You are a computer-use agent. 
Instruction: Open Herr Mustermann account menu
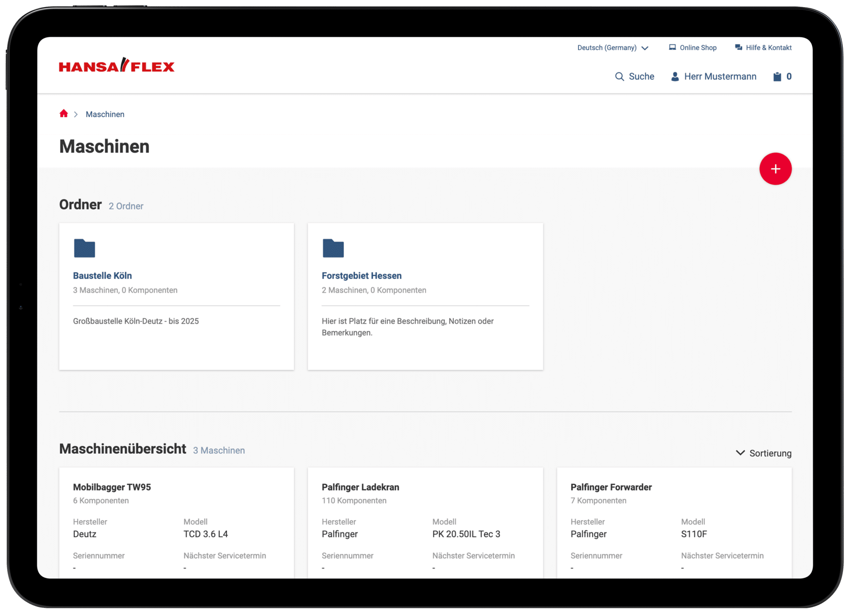(x=720, y=76)
